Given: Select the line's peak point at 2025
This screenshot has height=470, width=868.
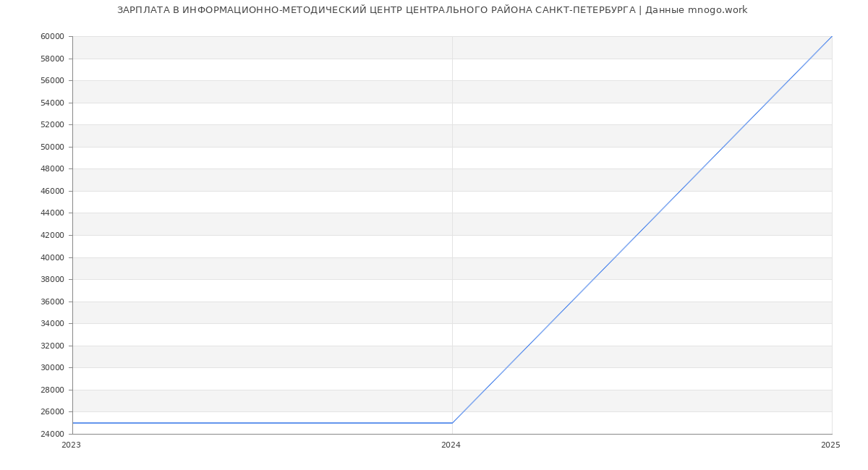Looking at the screenshot, I should coord(832,36).
